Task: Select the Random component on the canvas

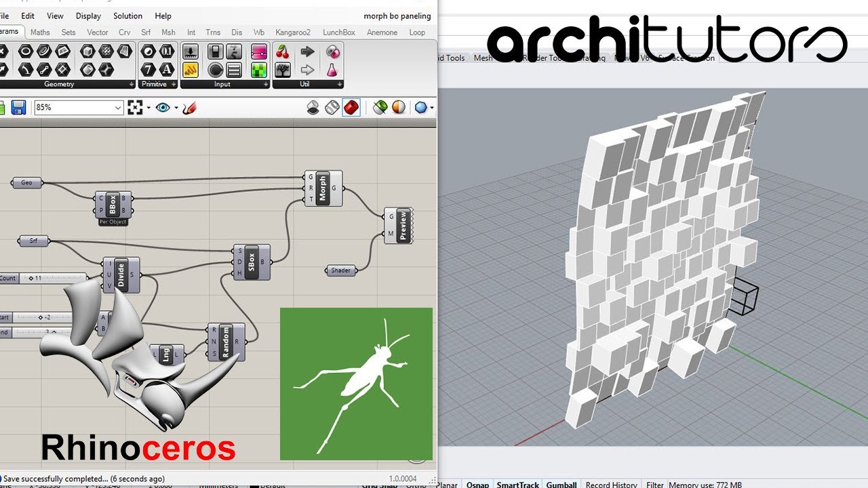Action: pyautogui.click(x=226, y=342)
